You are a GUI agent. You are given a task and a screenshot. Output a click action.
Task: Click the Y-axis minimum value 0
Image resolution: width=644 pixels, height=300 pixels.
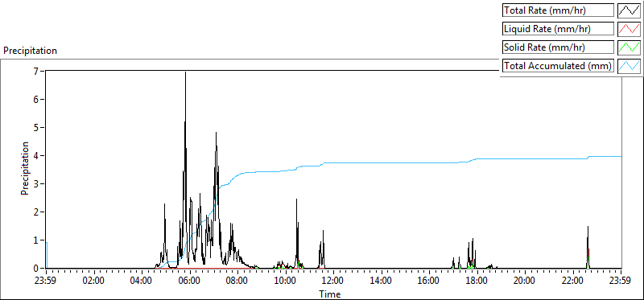[41, 268]
